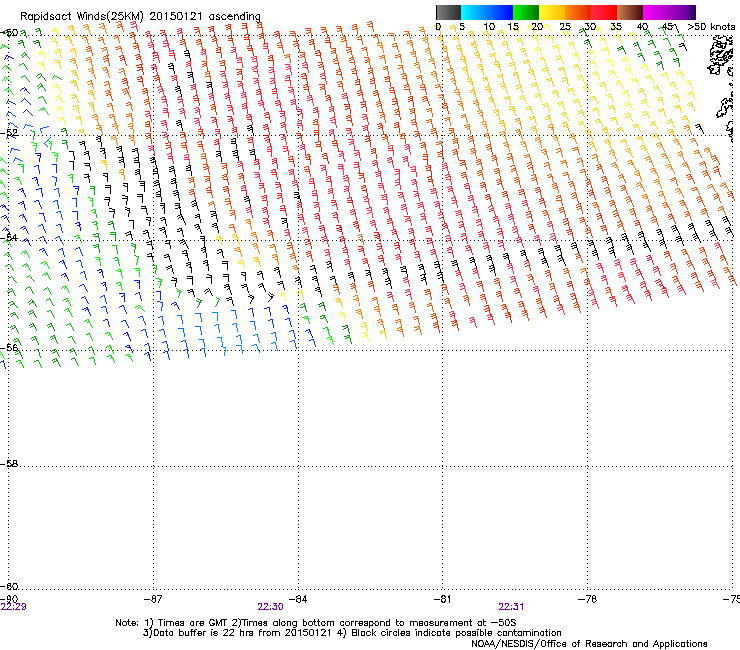Click the magenta-purple 40–50 knots color segment
This screenshot has width=740, height=650.
coord(669,12)
